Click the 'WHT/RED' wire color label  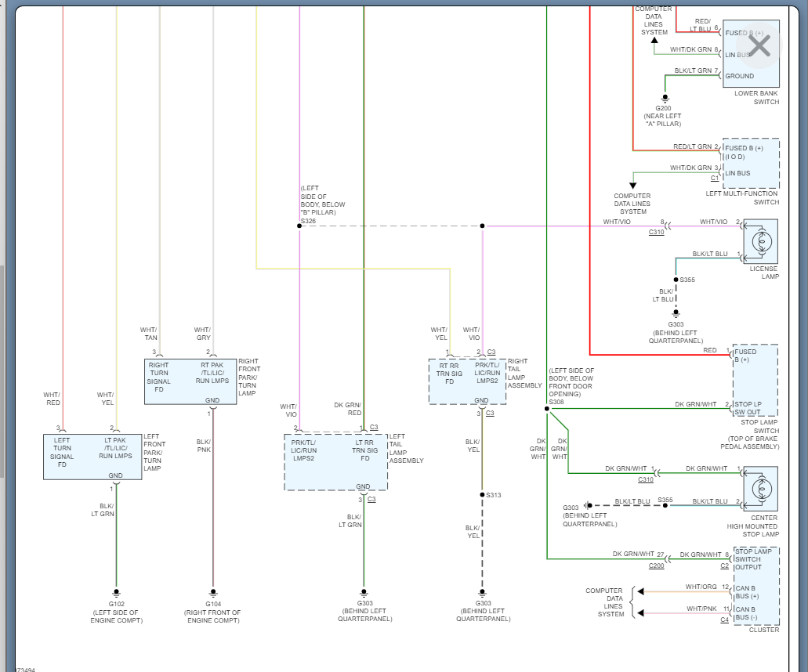(x=52, y=399)
